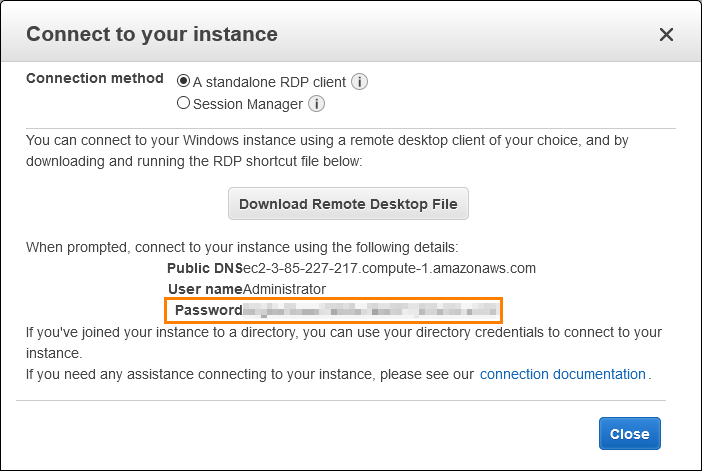Click the bold 'Password' label
The width and height of the screenshot is (702, 471).
(209, 310)
